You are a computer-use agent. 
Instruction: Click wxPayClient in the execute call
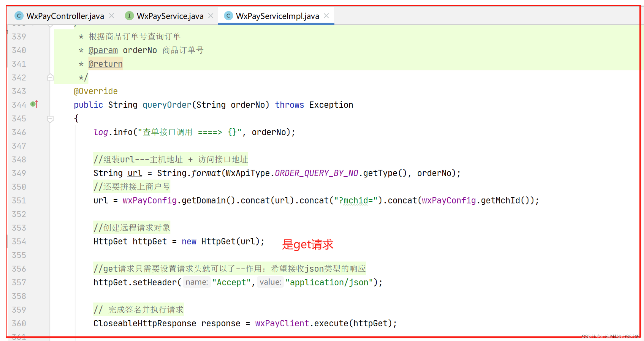tap(282, 324)
